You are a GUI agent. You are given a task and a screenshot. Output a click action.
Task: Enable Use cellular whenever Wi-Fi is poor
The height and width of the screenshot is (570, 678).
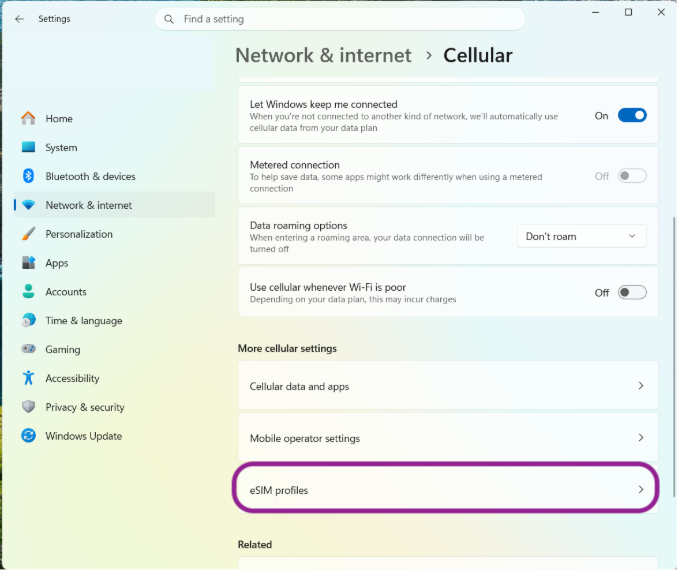coord(632,293)
